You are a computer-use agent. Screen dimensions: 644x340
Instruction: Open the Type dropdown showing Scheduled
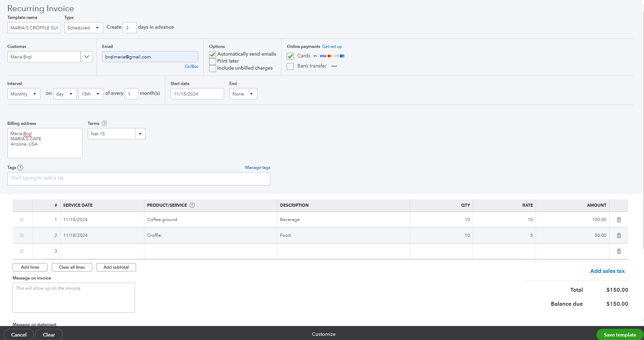coord(84,28)
